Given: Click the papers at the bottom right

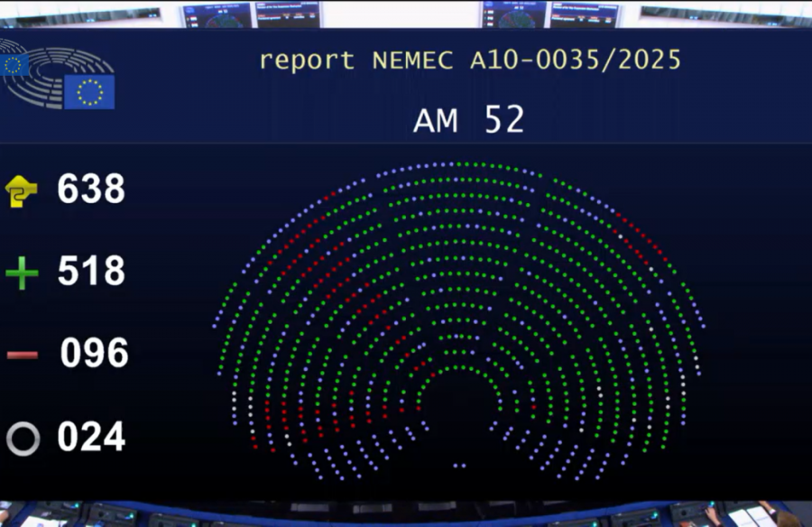Looking at the screenshot, I should point(749,516).
